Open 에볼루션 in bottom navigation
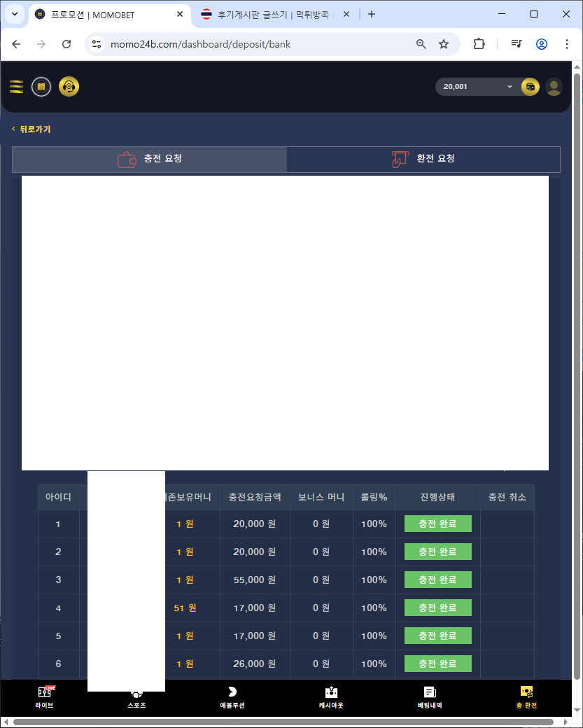Image resolution: width=583 pixels, height=728 pixels. point(232,697)
